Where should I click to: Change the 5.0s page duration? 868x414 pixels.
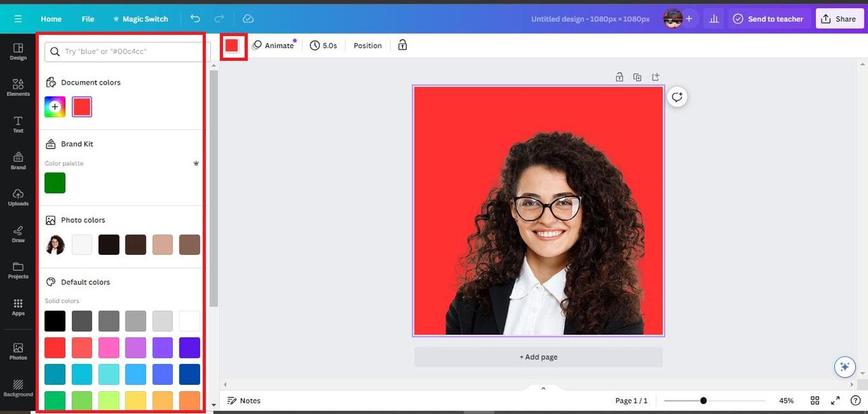coord(323,45)
